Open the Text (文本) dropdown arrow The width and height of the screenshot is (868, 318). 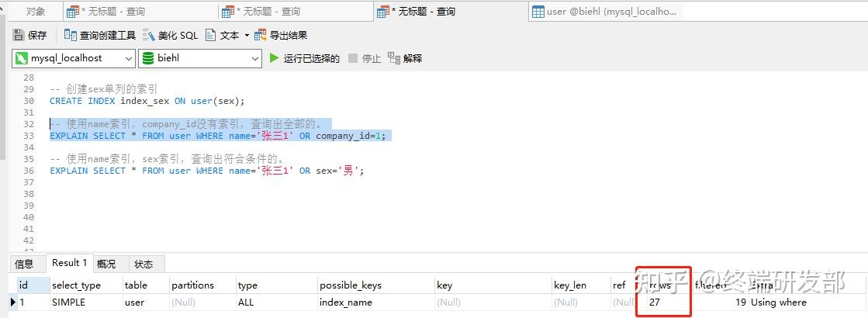(x=247, y=36)
